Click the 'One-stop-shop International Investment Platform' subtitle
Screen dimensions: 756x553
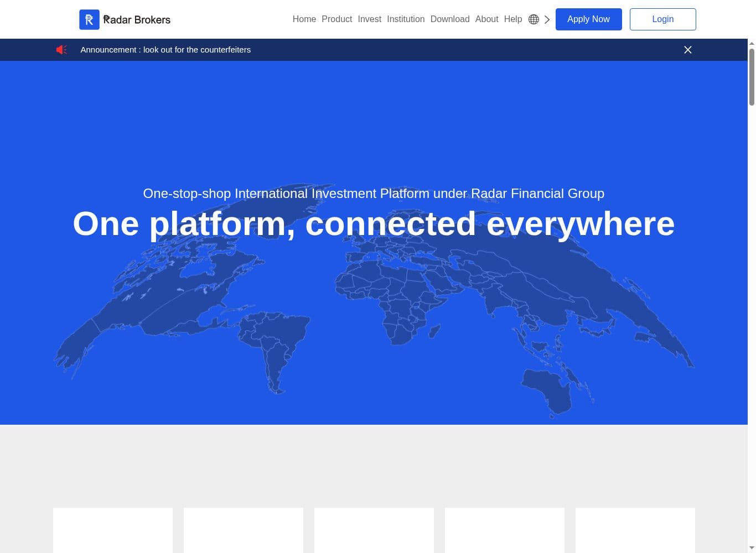pyautogui.click(x=374, y=194)
